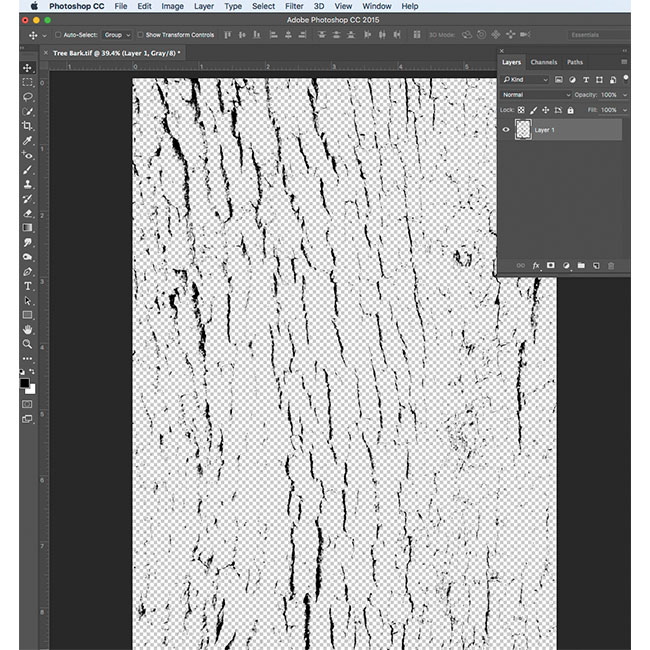Screen dimensions: 650x650
Task: Open the Normal blending mode dropdown
Action: coord(536,95)
